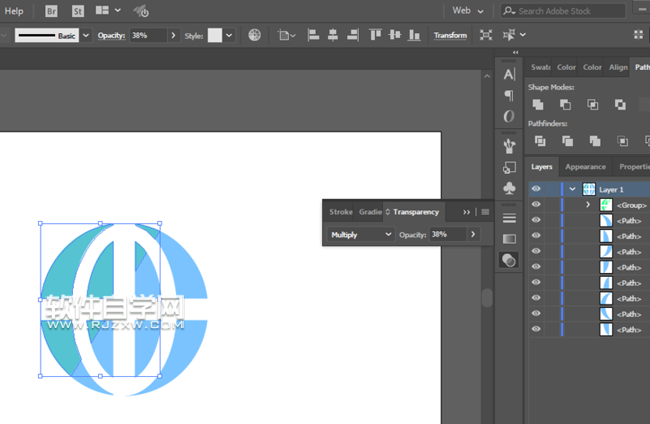Switch to the Stroke panel tab
Viewport: 650px width, 424px height.
(x=340, y=212)
